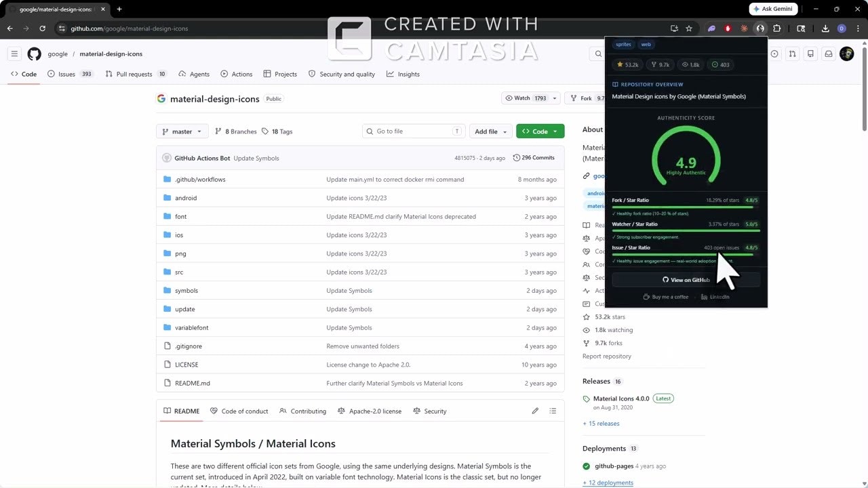Open the variablefont folder

[192, 328]
